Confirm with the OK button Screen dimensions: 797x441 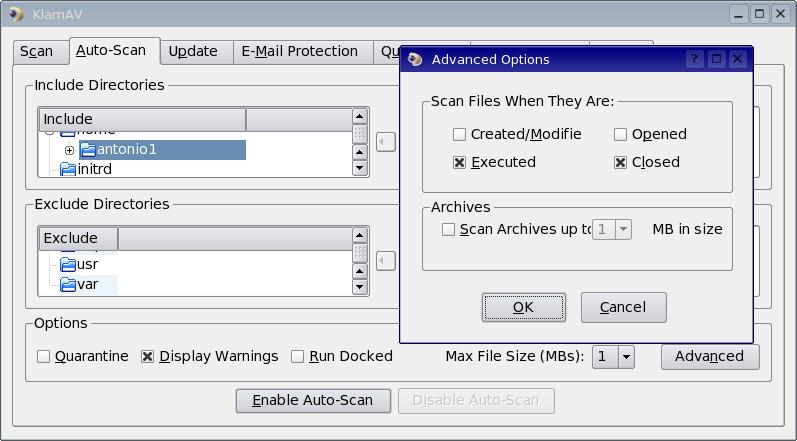coord(524,307)
